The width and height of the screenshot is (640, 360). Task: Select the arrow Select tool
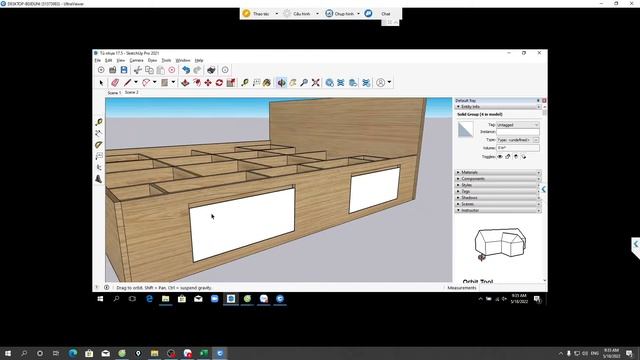pos(101,83)
